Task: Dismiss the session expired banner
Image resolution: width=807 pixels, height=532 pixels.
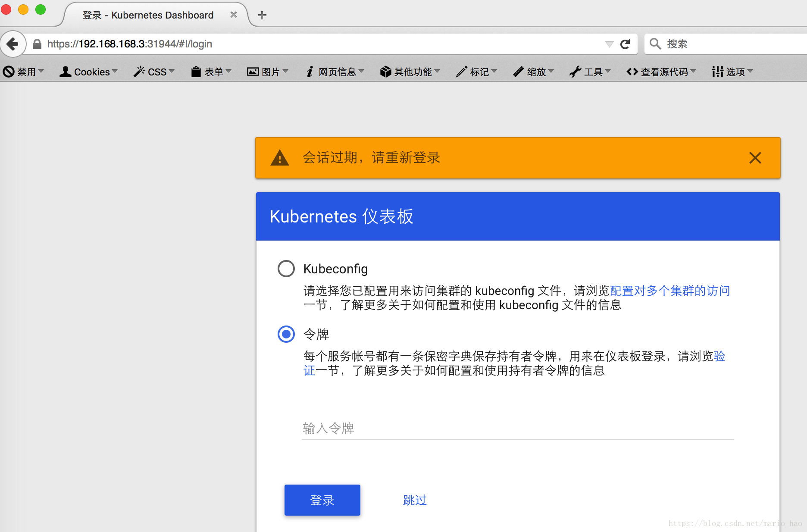Action: click(x=755, y=158)
